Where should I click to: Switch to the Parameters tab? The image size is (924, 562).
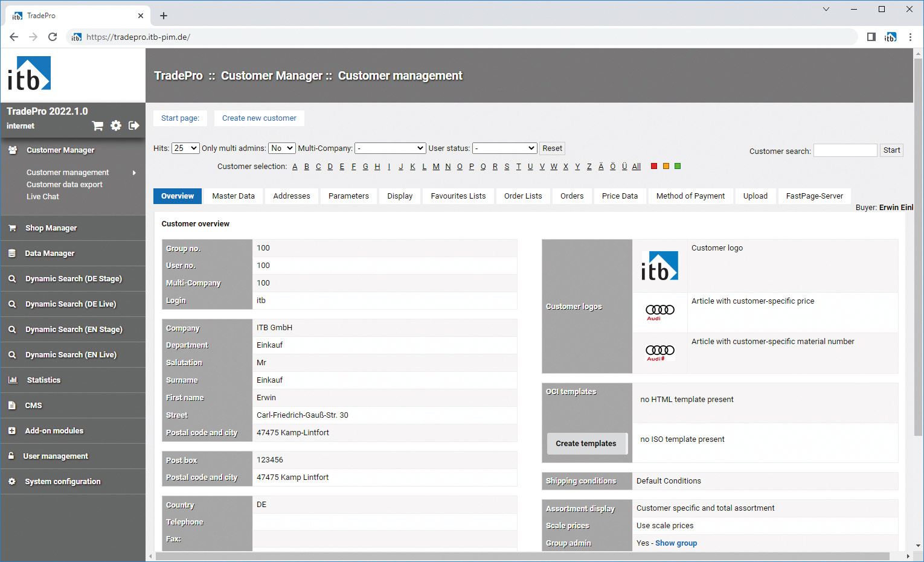tap(348, 196)
